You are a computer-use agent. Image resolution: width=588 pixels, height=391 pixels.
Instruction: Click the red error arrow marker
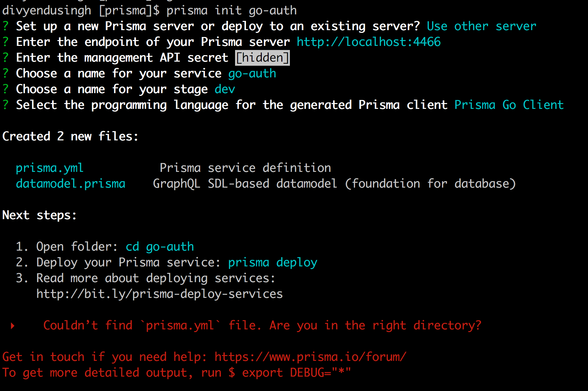point(12,325)
